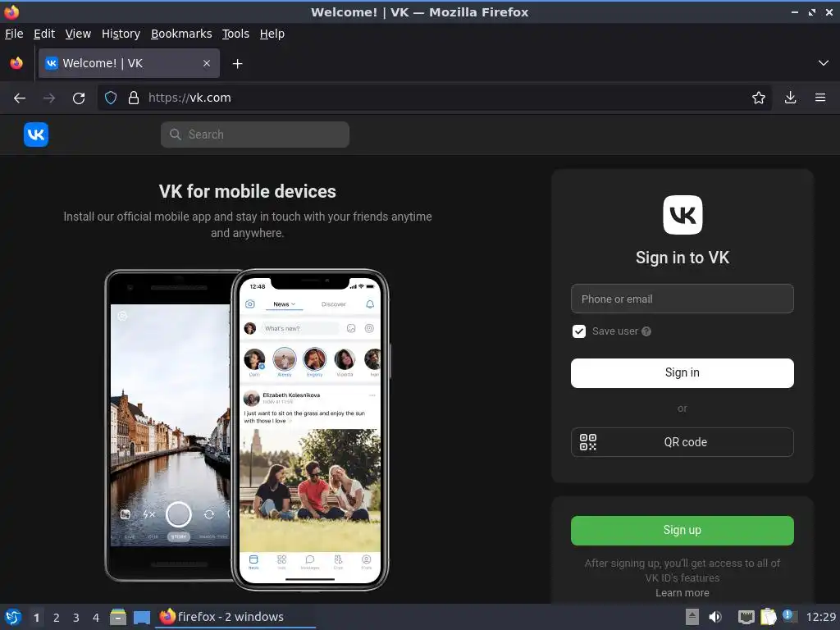This screenshot has width=840, height=630.
Task: Open the volume speaker icon in the system tray
Action: (714, 617)
